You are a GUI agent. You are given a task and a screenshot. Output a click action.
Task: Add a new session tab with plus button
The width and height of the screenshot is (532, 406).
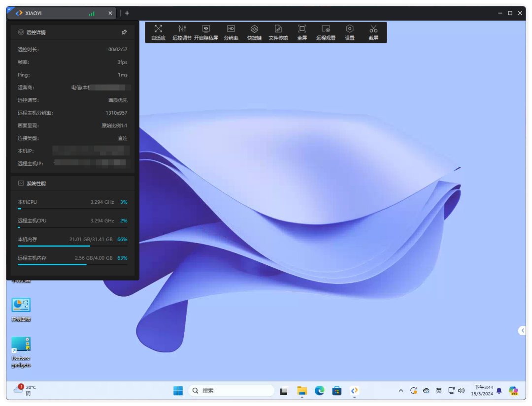[x=127, y=13]
